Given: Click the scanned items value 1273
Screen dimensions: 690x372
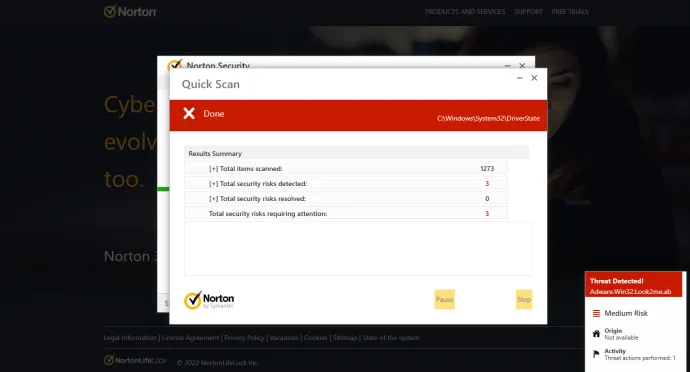Looking at the screenshot, I should point(487,169).
